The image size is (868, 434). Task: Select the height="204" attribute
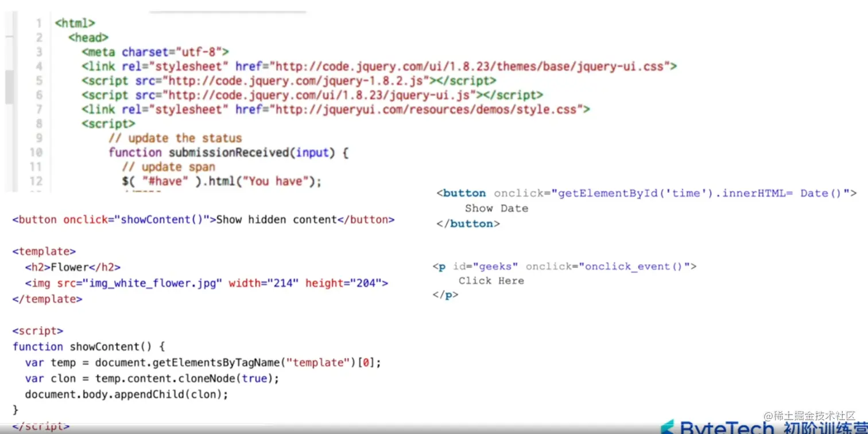point(343,283)
